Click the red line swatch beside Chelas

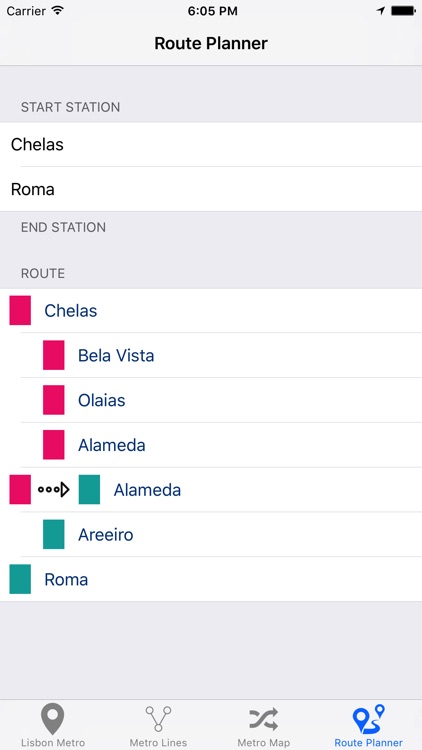tap(20, 310)
